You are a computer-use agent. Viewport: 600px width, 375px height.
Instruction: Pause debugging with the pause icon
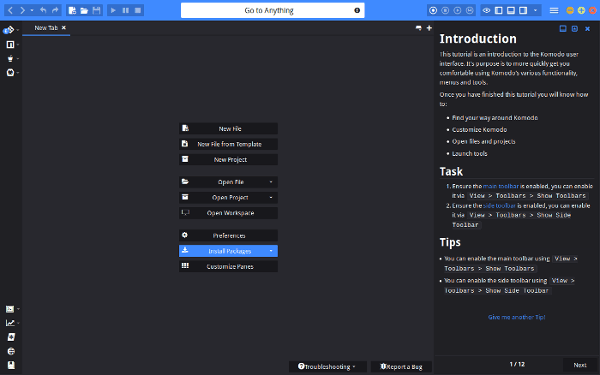(126, 10)
